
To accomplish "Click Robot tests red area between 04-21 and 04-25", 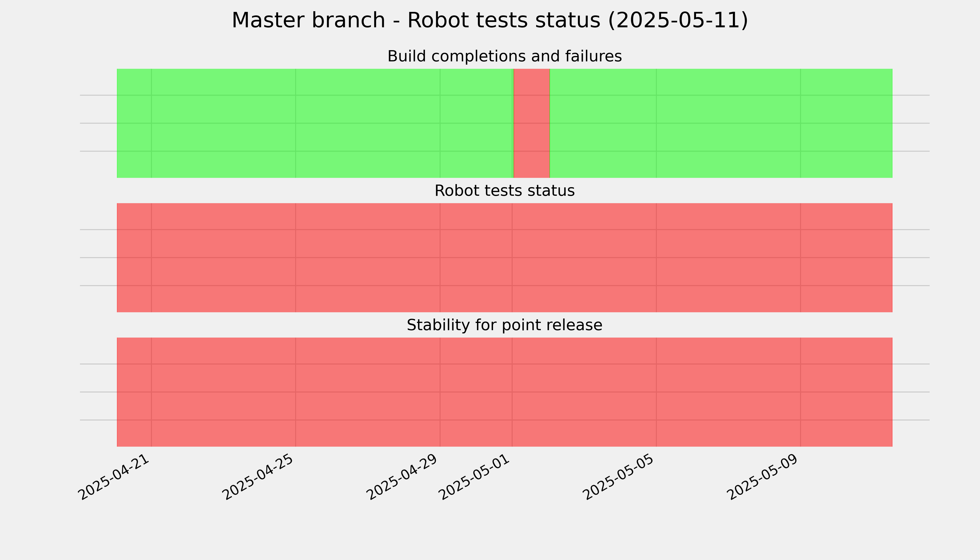I will pos(224,258).
